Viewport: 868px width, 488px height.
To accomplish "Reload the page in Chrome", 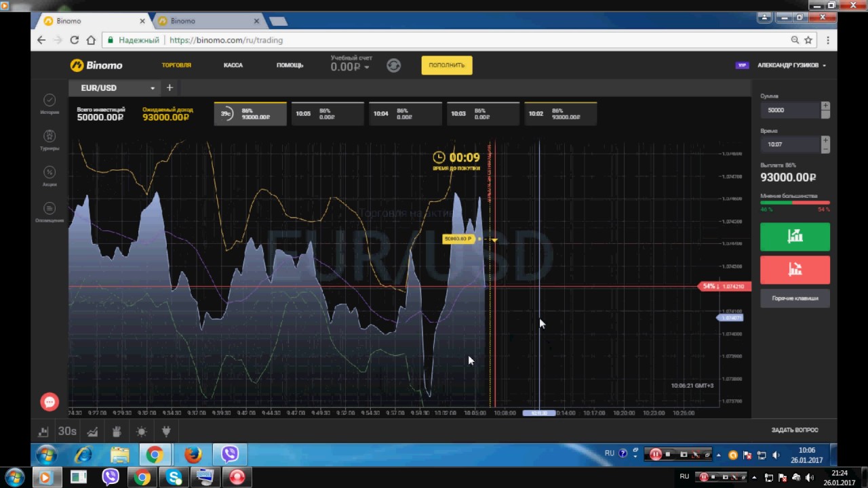I will pos(74,40).
